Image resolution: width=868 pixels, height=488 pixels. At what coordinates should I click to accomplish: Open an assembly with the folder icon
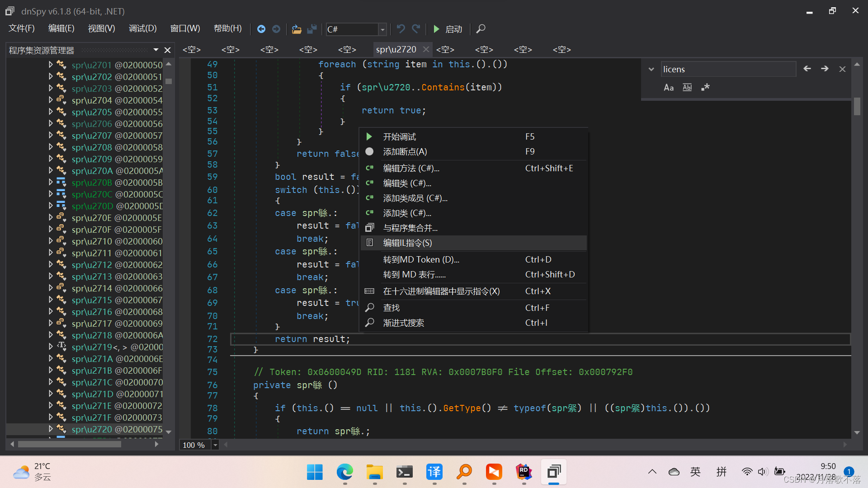(297, 29)
